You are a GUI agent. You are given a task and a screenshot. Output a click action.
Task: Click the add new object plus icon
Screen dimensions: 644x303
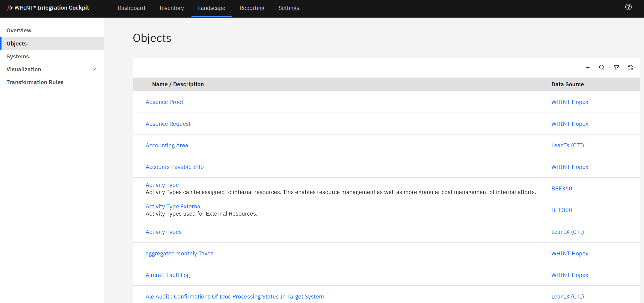[588, 68]
